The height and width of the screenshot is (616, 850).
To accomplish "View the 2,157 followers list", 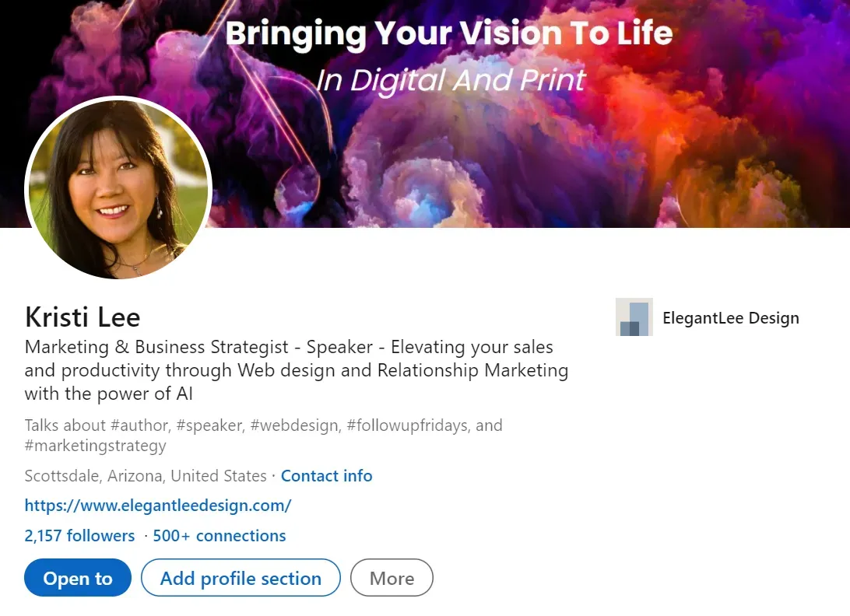I will coord(79,536).
